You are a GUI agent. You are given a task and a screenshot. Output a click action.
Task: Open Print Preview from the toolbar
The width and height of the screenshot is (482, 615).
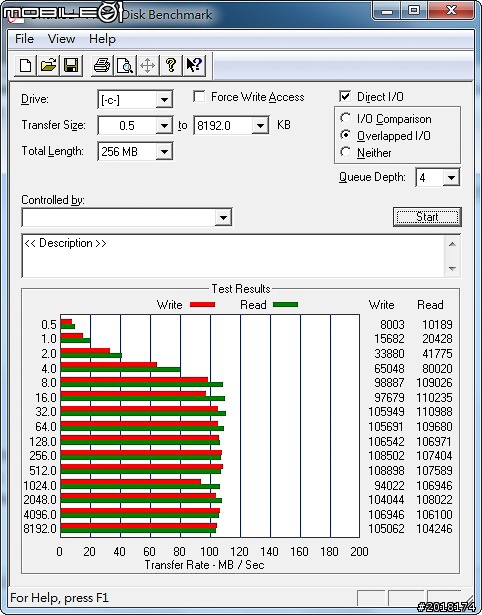coord(125,65)
